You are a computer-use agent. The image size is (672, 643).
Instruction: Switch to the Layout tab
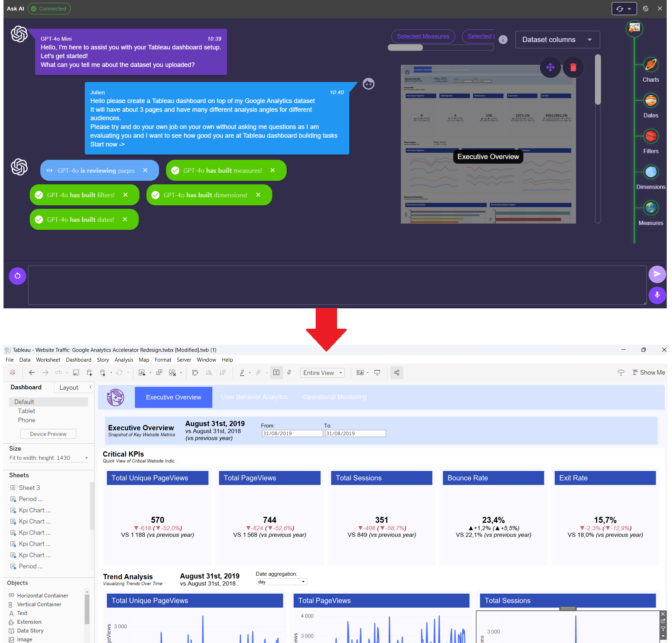pos(69,388)
